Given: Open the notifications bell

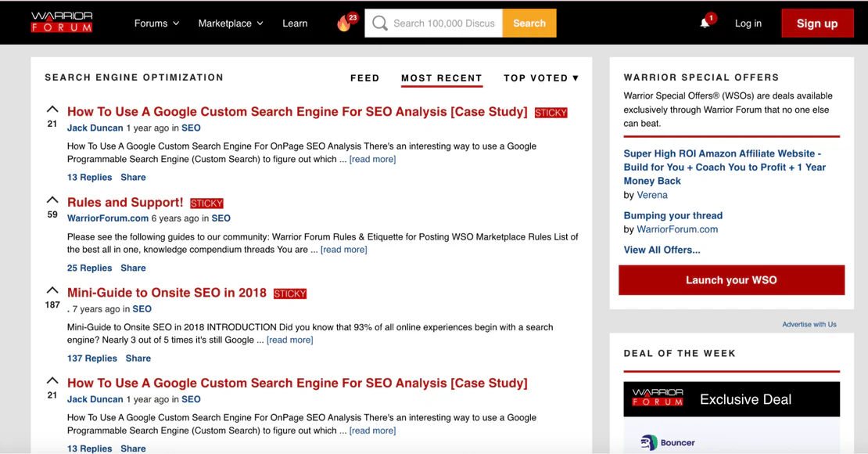Looking at the screenshot, I should (705, 23).
